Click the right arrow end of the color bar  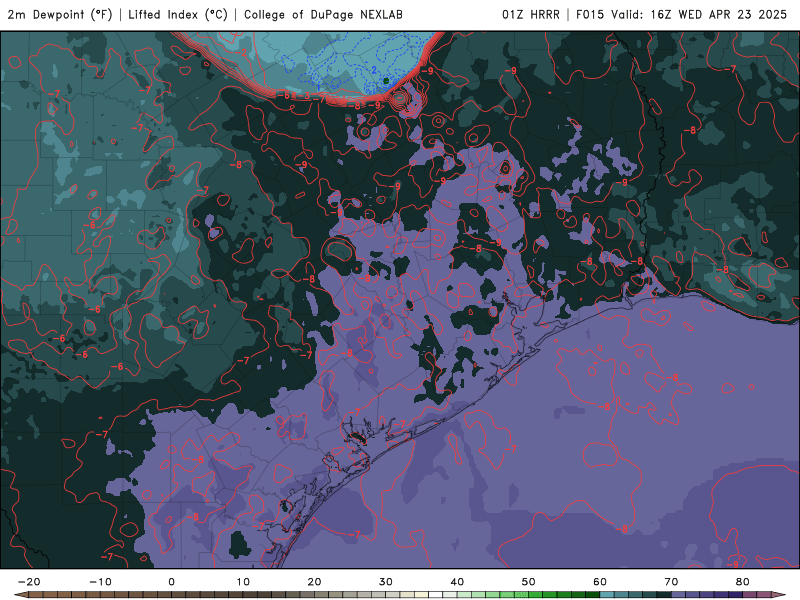pos(779,595)
